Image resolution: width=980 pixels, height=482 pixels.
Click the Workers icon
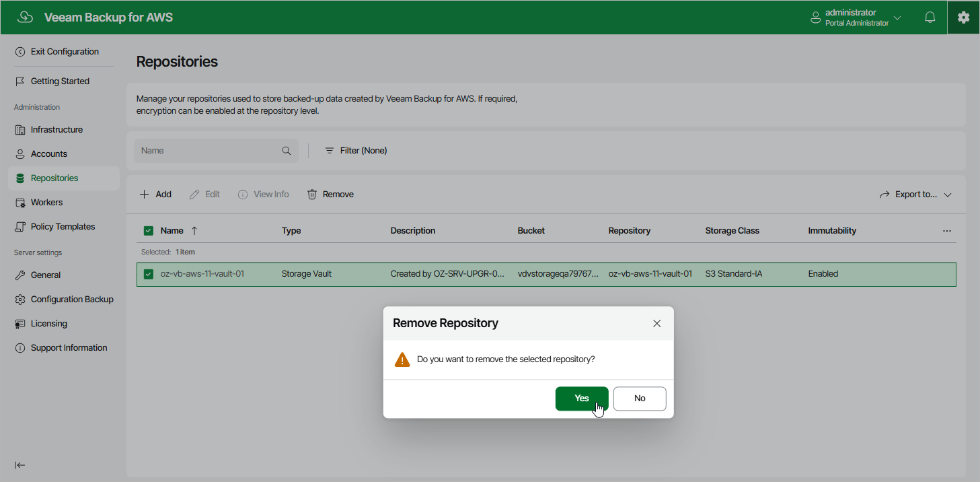[20, 203]
